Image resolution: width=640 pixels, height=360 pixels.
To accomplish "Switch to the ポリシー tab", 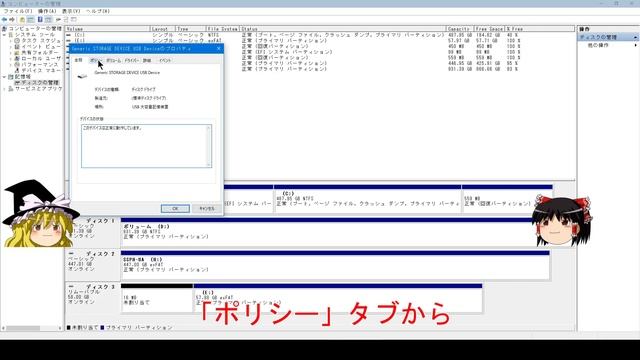I will point(95,60).
